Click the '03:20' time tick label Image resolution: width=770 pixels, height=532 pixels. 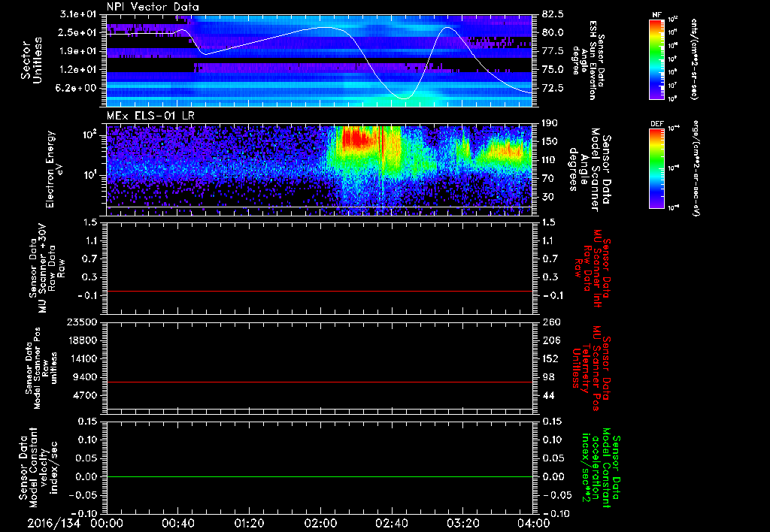(462, 523)
